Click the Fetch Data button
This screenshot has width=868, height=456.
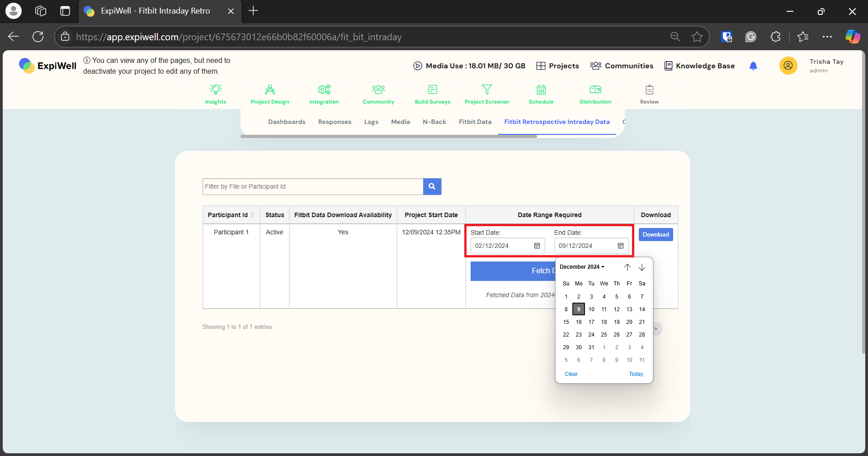point(513,271)
